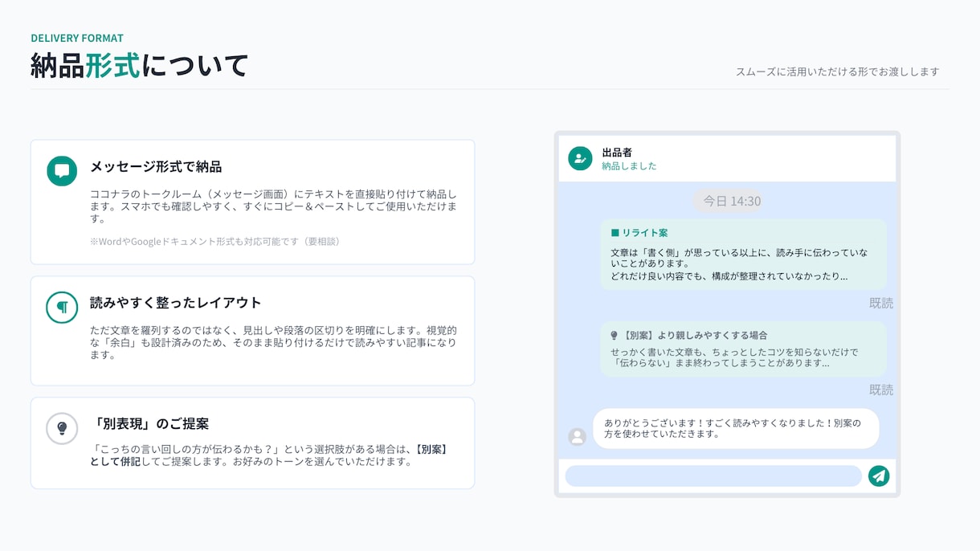
Task: Click the seller avatar icon next to 出品者
Action: 580,158
